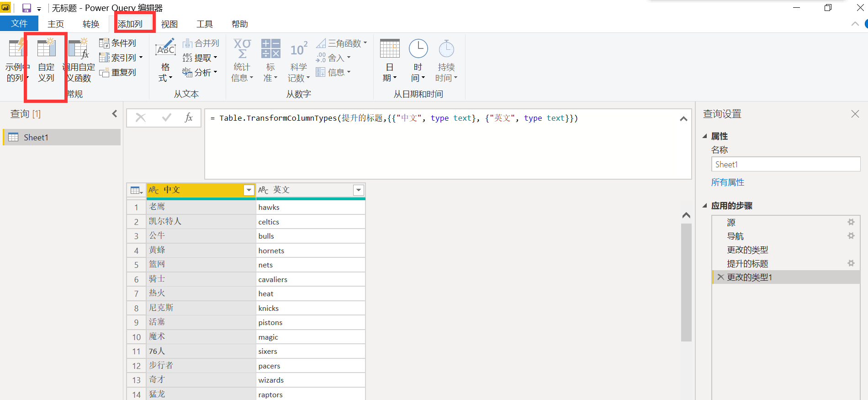
Task: Click the scroll up arrow of grid
Action: 686,215
